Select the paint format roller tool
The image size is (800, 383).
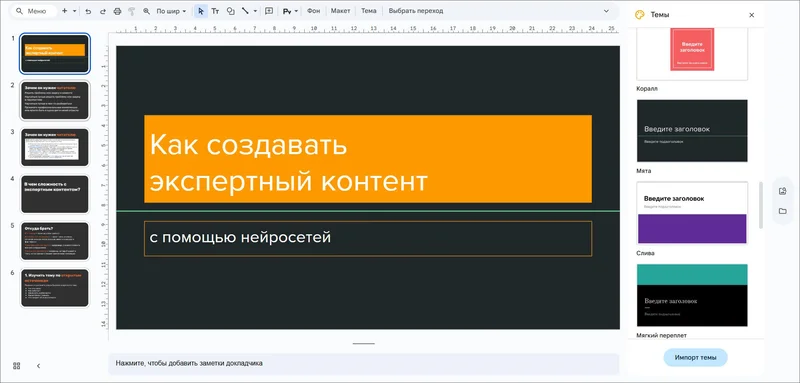(132, 11)
